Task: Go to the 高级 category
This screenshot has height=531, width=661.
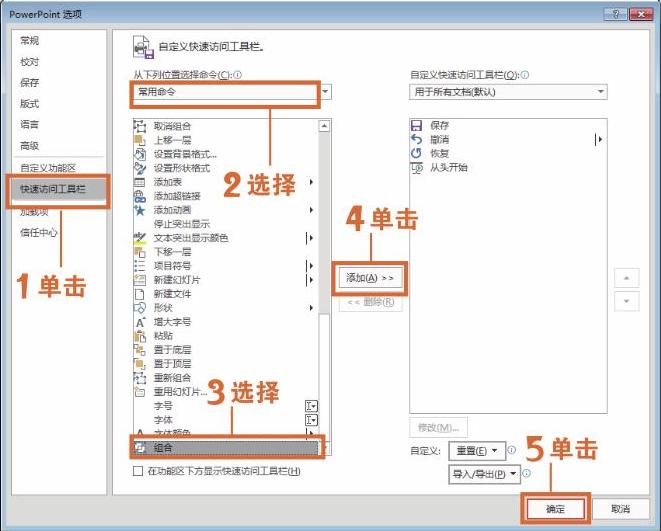Action: pos(30,146)
